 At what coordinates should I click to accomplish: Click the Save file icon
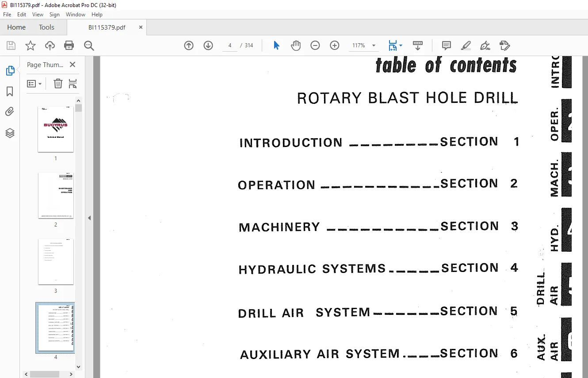click(11, 45)
